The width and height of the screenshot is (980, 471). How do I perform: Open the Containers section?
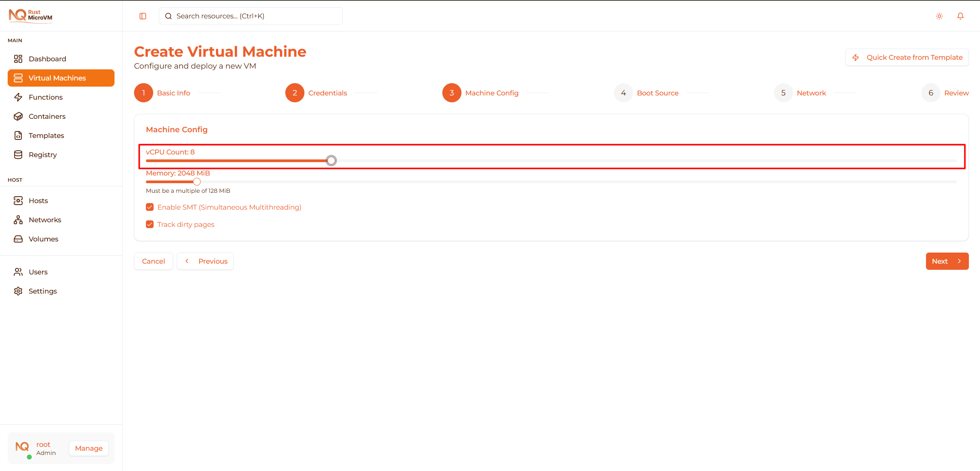click(x=47, y=116)
